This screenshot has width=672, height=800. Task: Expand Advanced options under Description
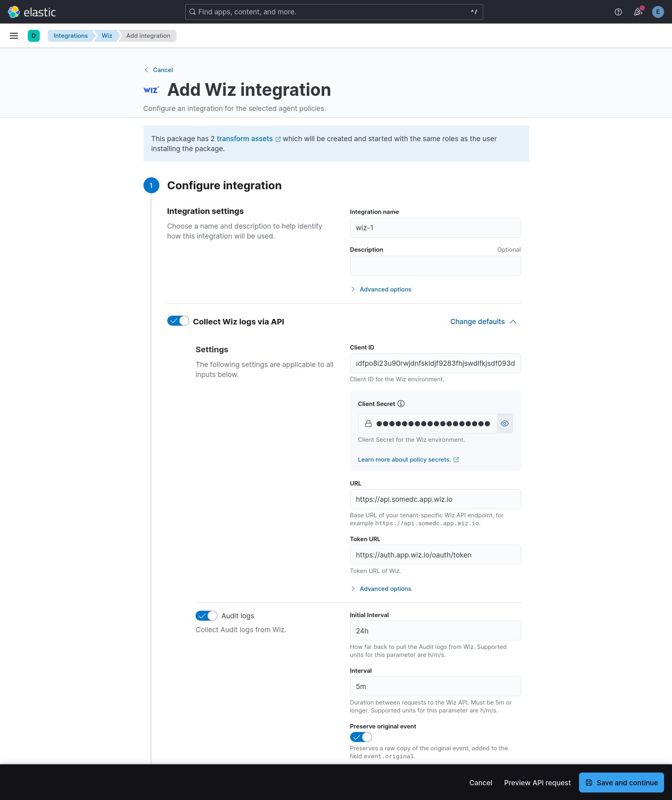pyautogui.click(x=381, y=289)
